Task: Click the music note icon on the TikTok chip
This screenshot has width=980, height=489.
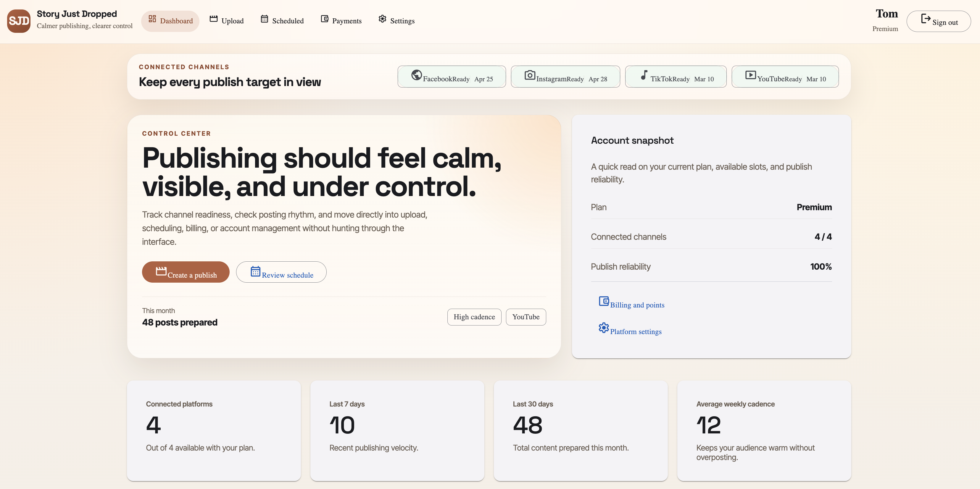Action: pyautogui.click(x=644, y=75)
